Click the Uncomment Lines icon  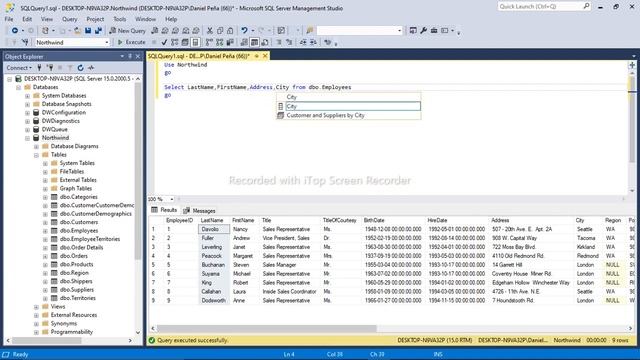click(x=289, y=42)
